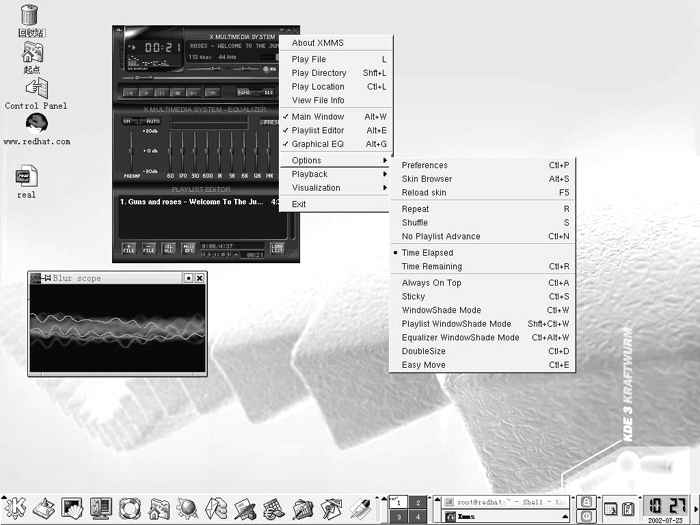Viewport: 700px width, 525px height.
Task: Choose Skin Browser from Options submenu
Action: pos(427,178)
